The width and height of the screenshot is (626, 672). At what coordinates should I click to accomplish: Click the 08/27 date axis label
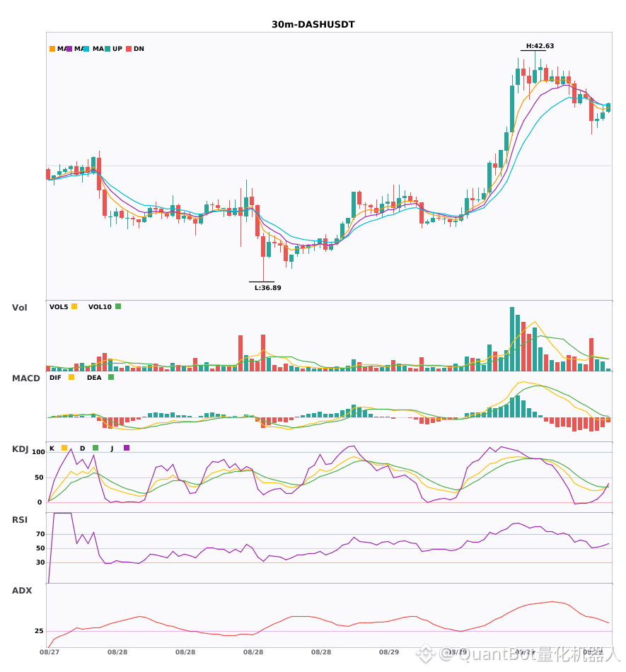click(x=50, y=652)
